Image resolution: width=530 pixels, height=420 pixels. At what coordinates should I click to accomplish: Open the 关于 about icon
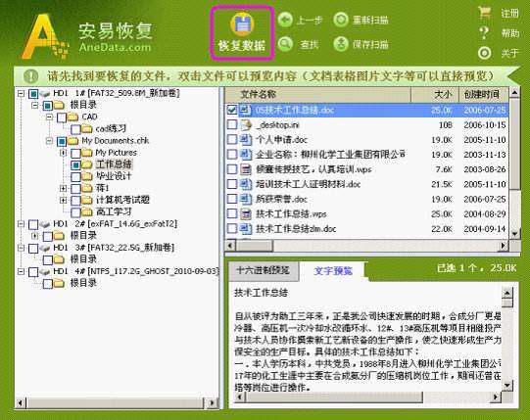tap(484, 53)
